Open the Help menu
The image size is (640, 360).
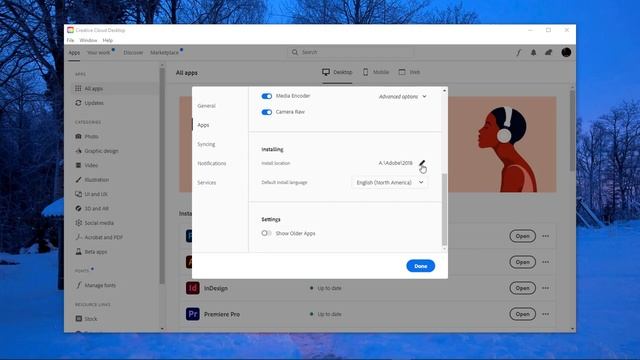(107, 40)
